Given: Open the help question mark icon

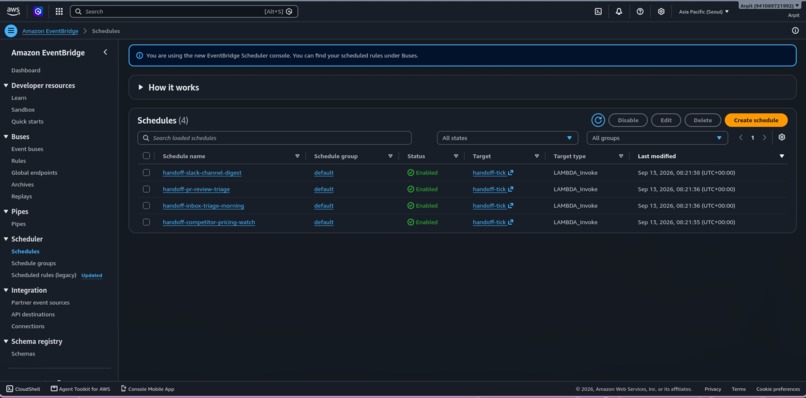Looking at the screenshot, I should tap(640, 11).
